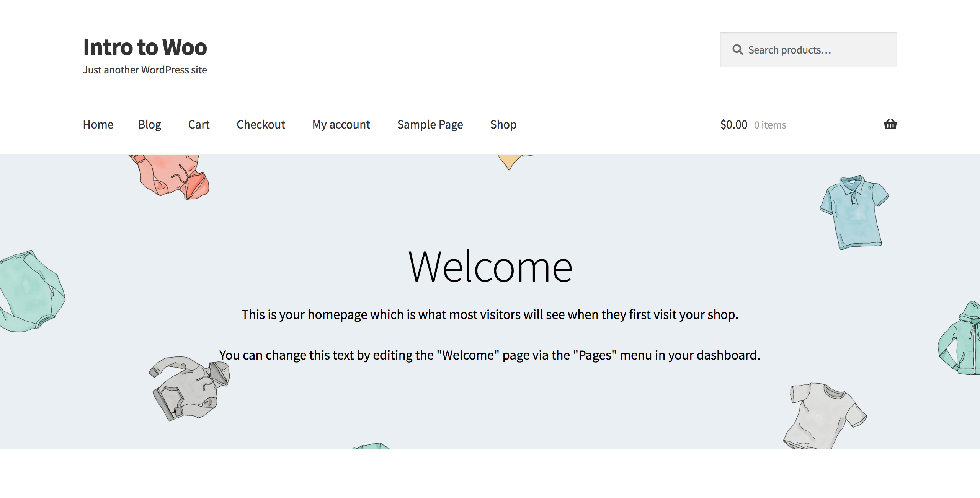Click the shopping basket icon
This screenshot has height=498, width=980.
(890, 124)
